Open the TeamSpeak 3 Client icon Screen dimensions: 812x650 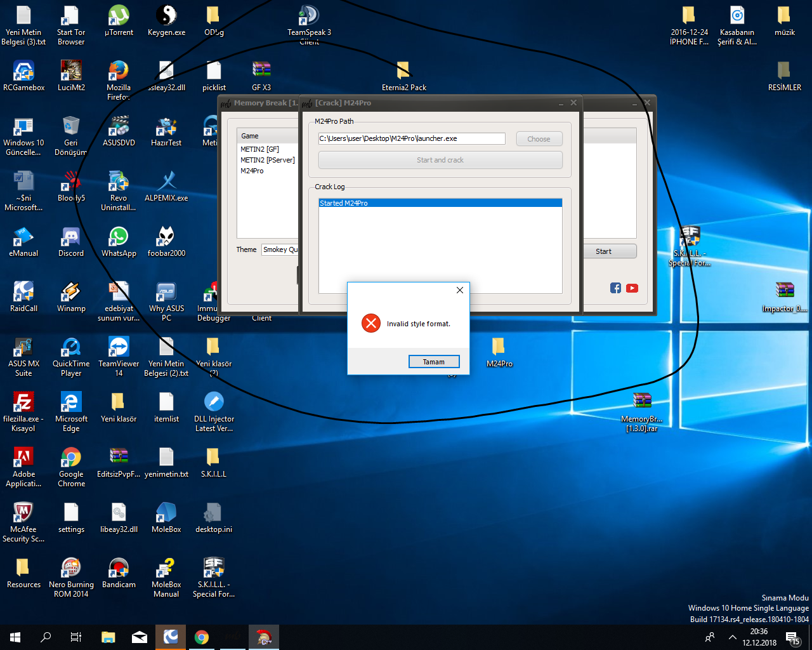[309, 25]
